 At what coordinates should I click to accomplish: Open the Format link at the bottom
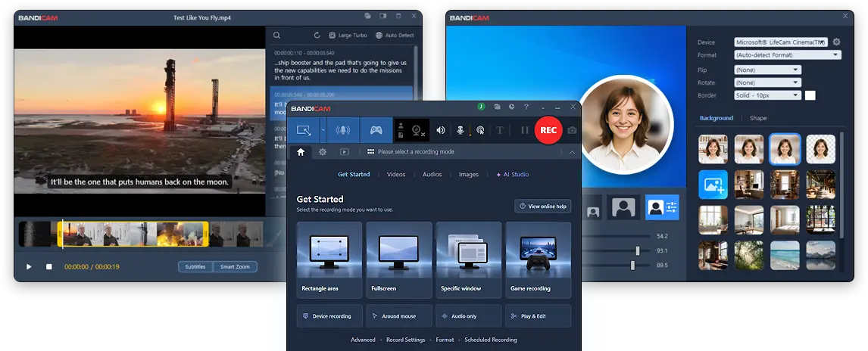(445, 340)
